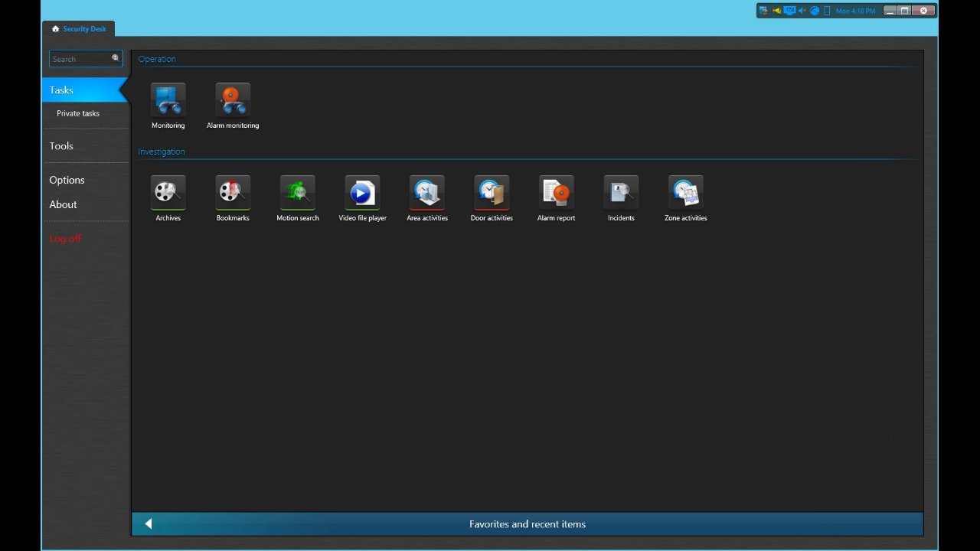Open Private tasks in the sidebar

(x=78, y=113)
